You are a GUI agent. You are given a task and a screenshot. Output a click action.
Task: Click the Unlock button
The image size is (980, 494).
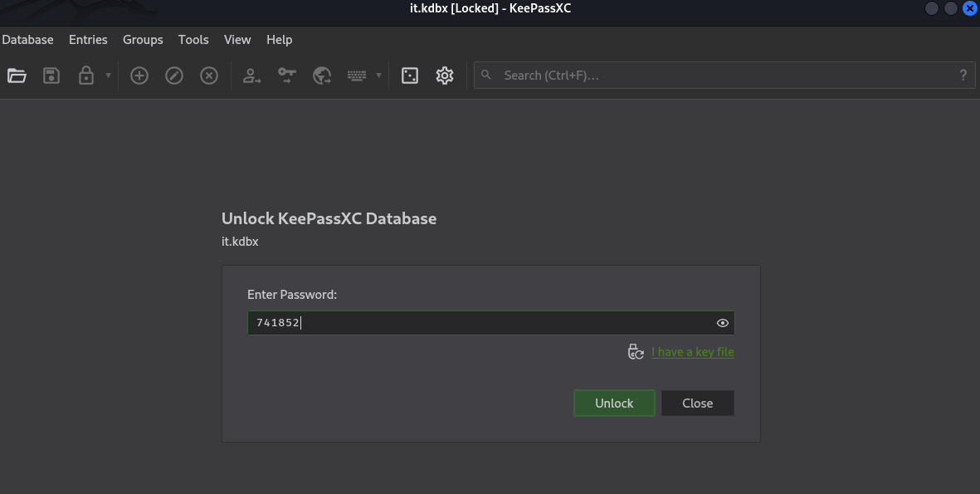point(614,404)
